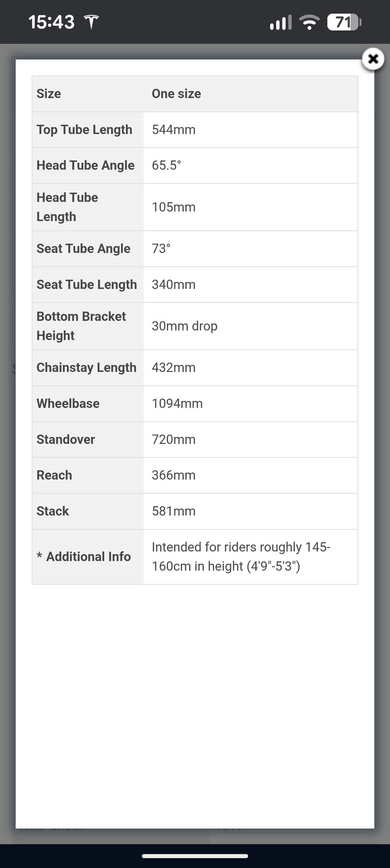Tap the One size column header
The width and height of the screenshot is (390, 868).
(x=176, y=94)
